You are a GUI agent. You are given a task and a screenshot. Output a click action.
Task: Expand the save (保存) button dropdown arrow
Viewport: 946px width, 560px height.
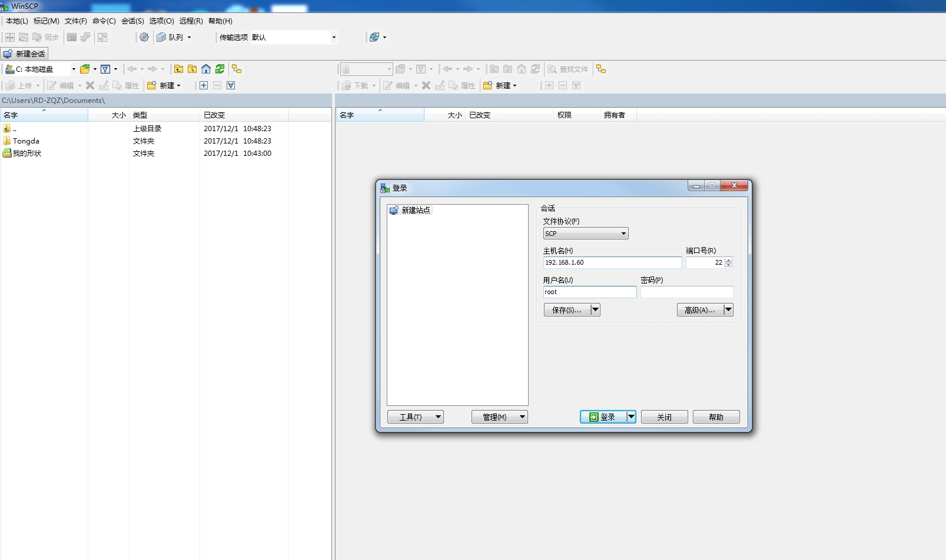(x=595, y=310)
